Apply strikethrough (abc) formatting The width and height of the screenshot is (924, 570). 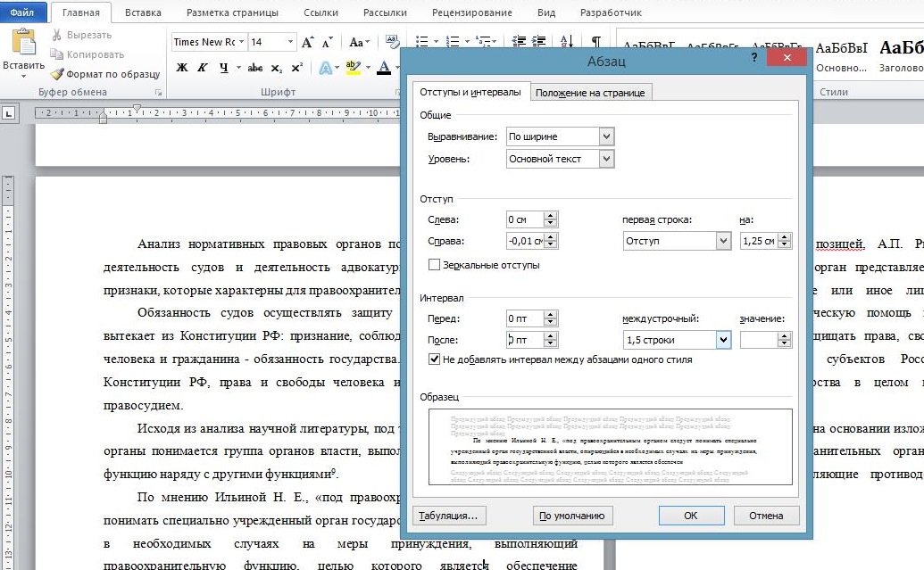click(255, 68)
